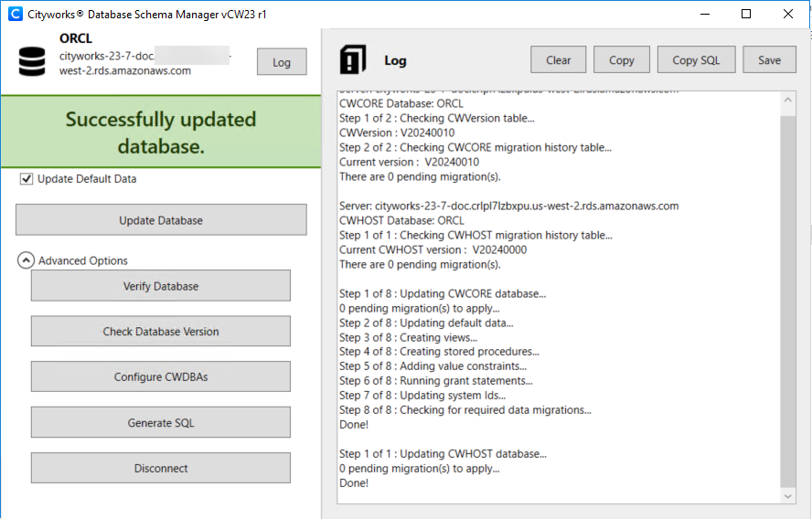Open the Log button beside server name

(282, 62)
